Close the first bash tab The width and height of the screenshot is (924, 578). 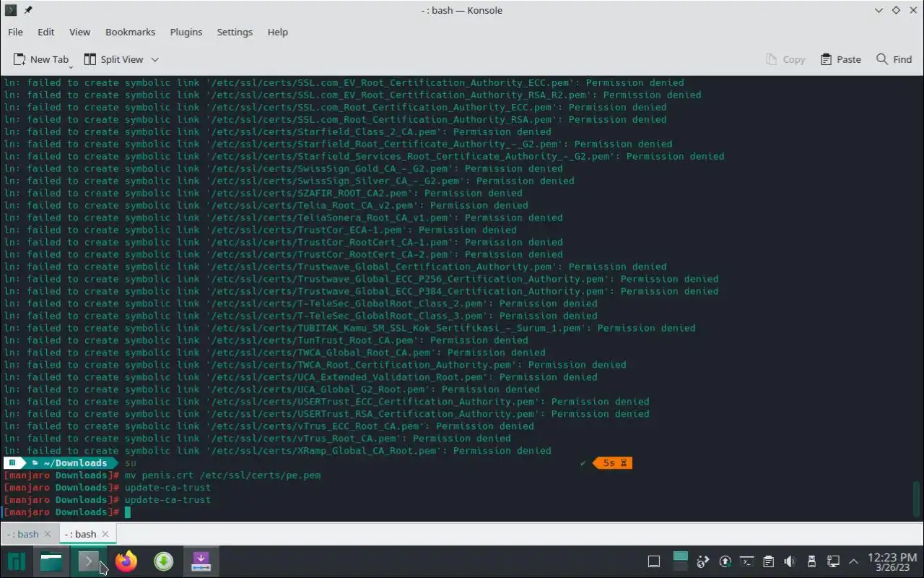click(48, 534)
